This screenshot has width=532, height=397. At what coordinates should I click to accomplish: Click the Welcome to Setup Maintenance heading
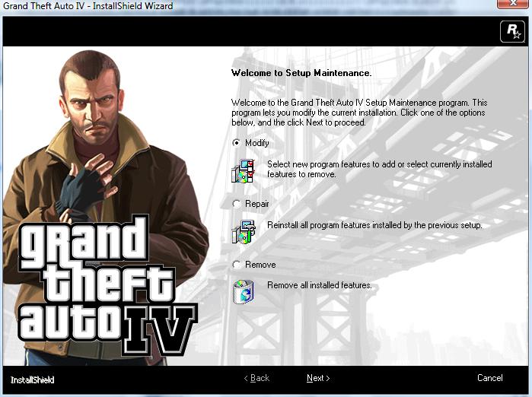click(301, 74)
